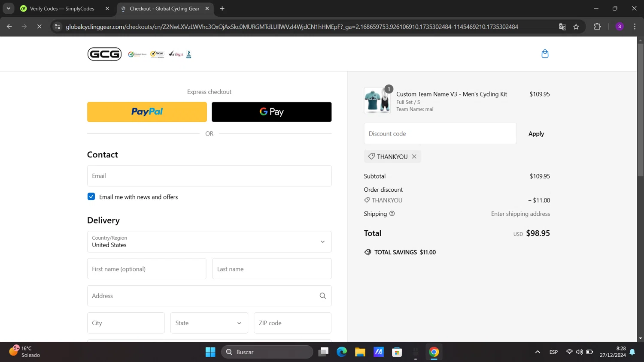Click the Enter shipping address text

(520, 214)
